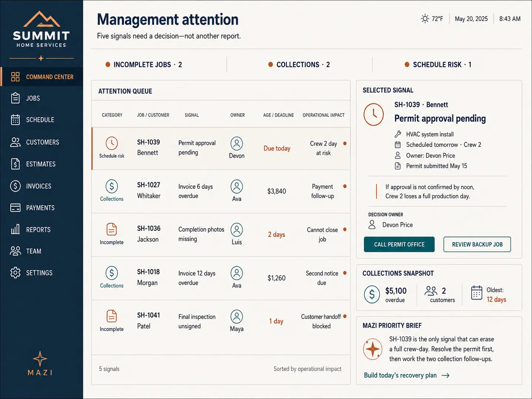Screen dimensions: 532x399
Task: Click Luis's owner avatar
Action: coord(237,230)
